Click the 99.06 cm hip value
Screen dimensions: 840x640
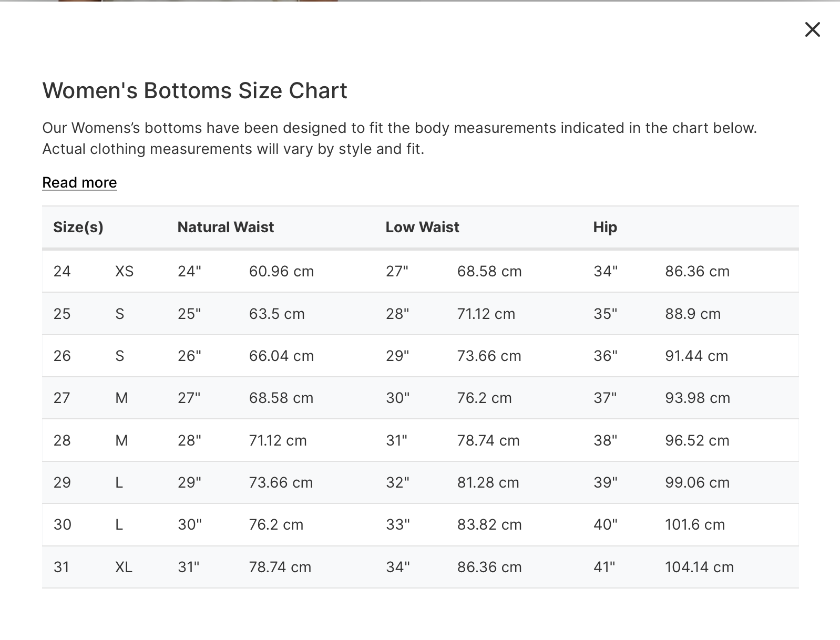tap(697, 482)
